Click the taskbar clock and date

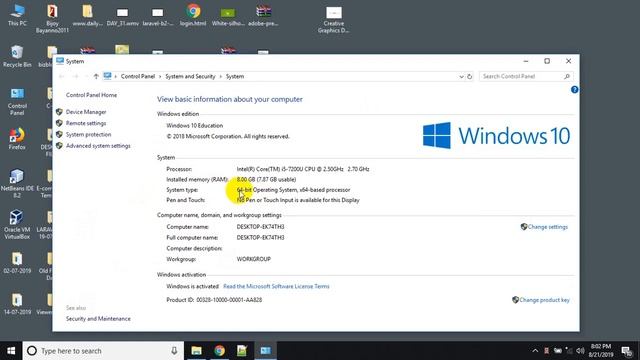[601, 351]
